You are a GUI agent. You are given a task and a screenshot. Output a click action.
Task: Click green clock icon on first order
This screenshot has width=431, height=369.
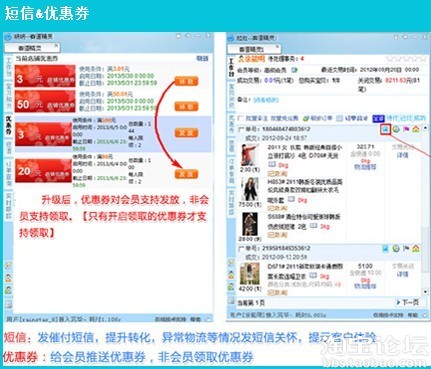(396, 129)
